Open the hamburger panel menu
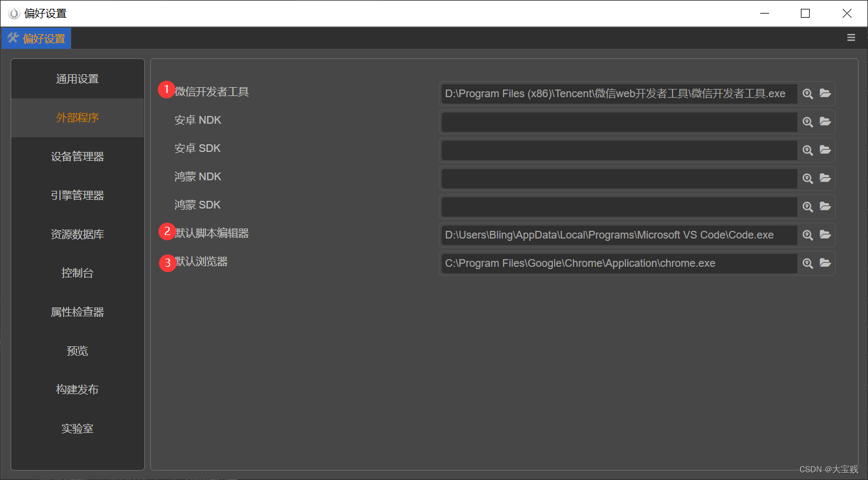This screenshot has width=868, height=480. [851, 38]
